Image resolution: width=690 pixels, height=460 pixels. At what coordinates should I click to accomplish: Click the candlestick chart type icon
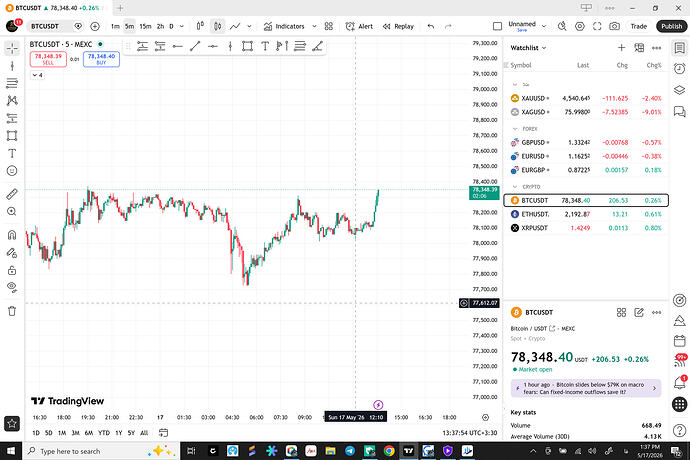217,26
